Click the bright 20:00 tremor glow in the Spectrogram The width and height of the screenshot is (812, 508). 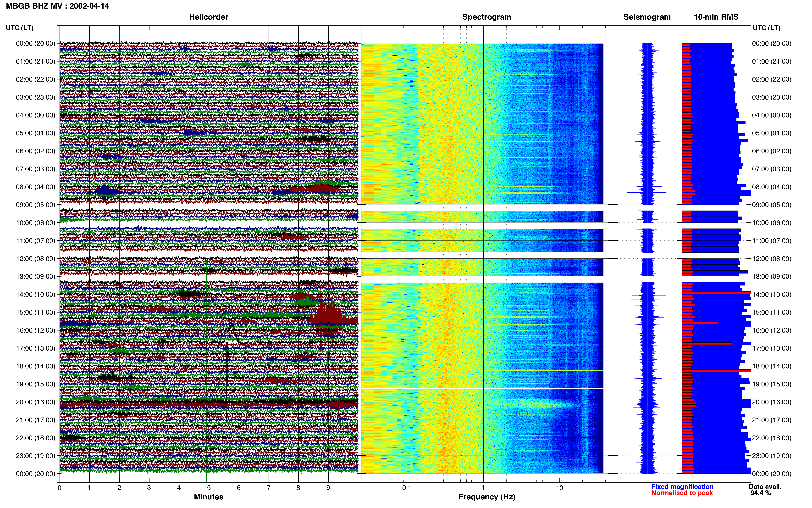[x=544, y=404]
